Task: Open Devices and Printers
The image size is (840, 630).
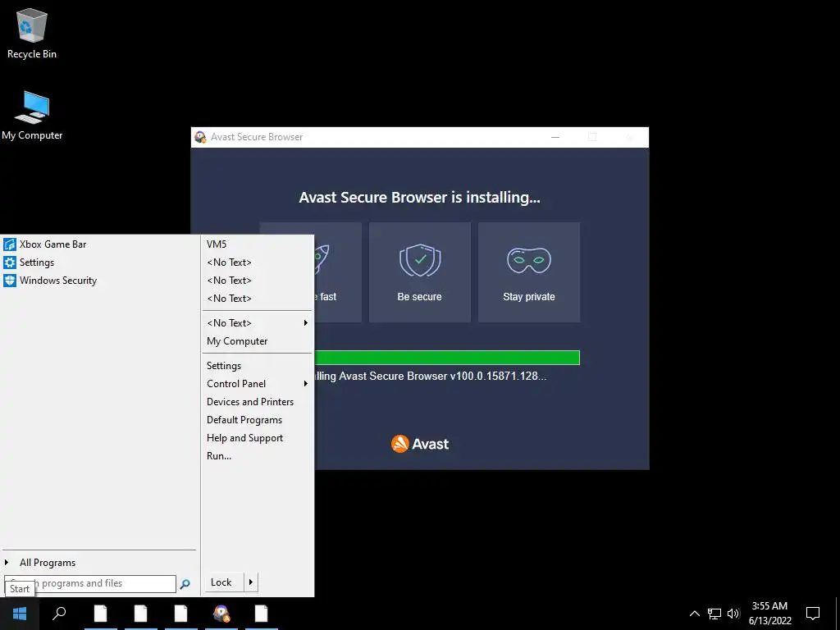Action: pos(250,402)
